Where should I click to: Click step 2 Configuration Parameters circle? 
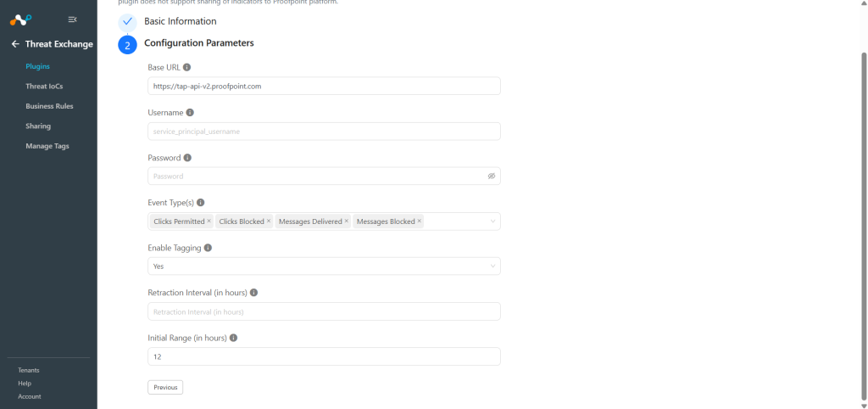pyautogui.click(x=127, y=46)
